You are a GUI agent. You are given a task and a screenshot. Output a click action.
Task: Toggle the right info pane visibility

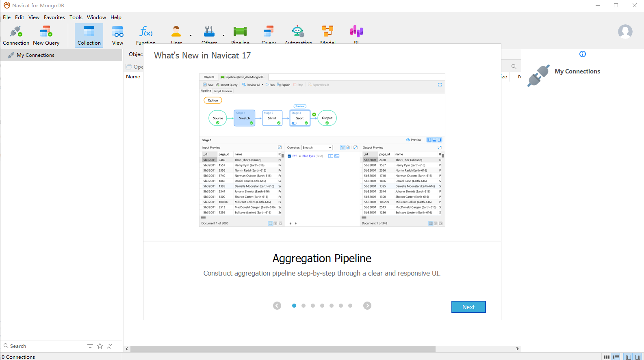(x=638, y=357)
